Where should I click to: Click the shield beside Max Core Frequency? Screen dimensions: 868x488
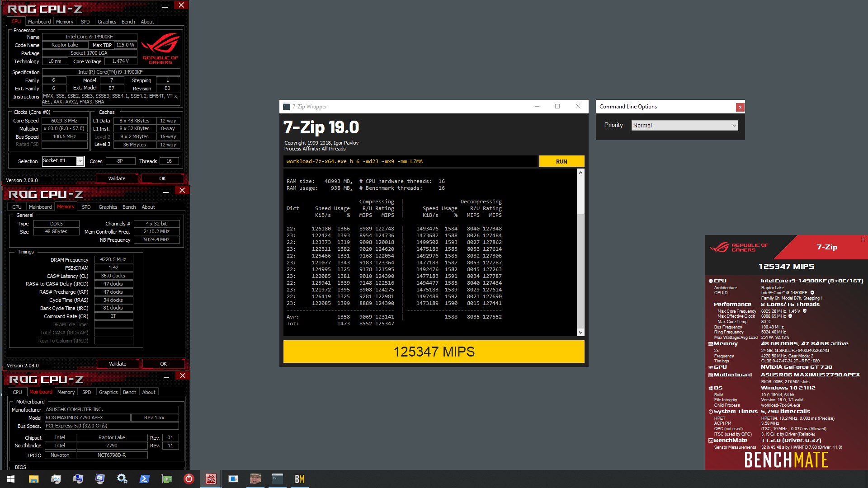pos(805,311)
